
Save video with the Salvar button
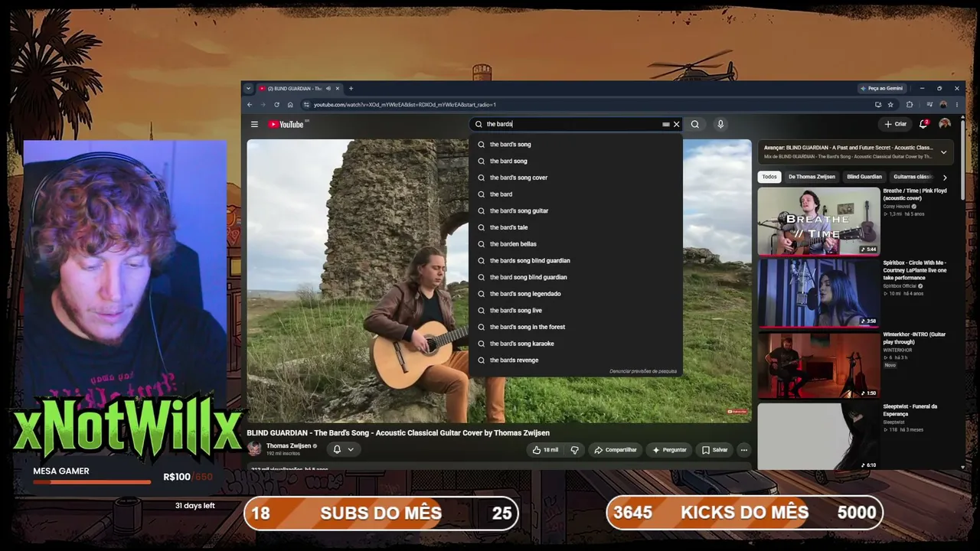pyautogui.click(x=715, y=450)
